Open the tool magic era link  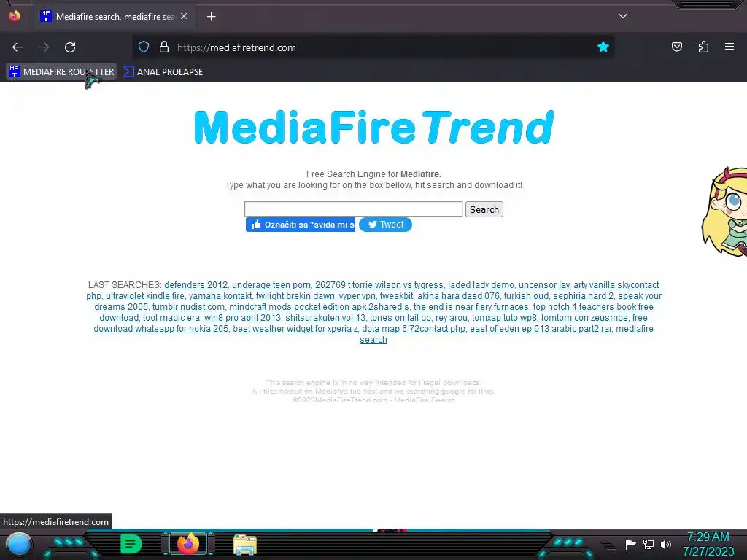pos(171,318)
